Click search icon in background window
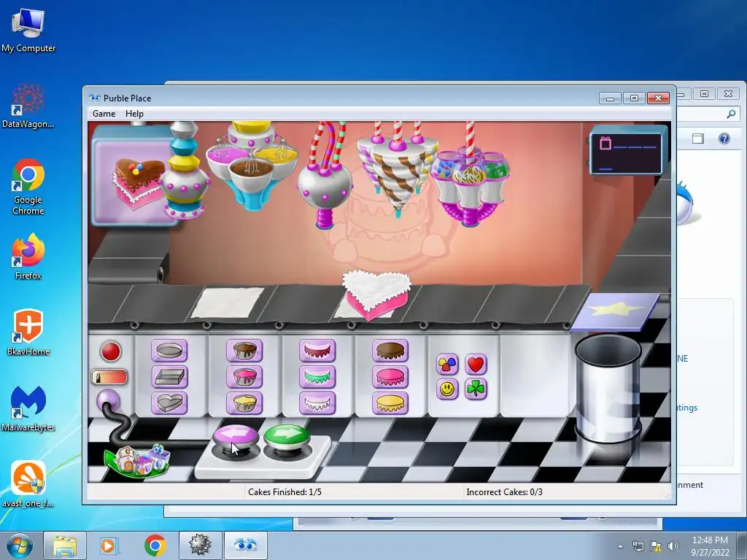The image size is (747, 560). click(x=731, y=114)
